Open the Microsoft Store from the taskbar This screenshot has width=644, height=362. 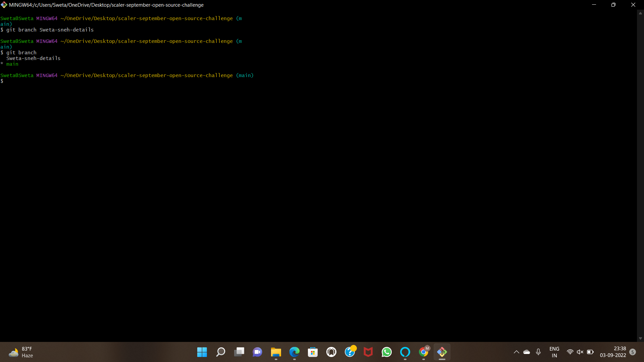(x=313, y=352)
